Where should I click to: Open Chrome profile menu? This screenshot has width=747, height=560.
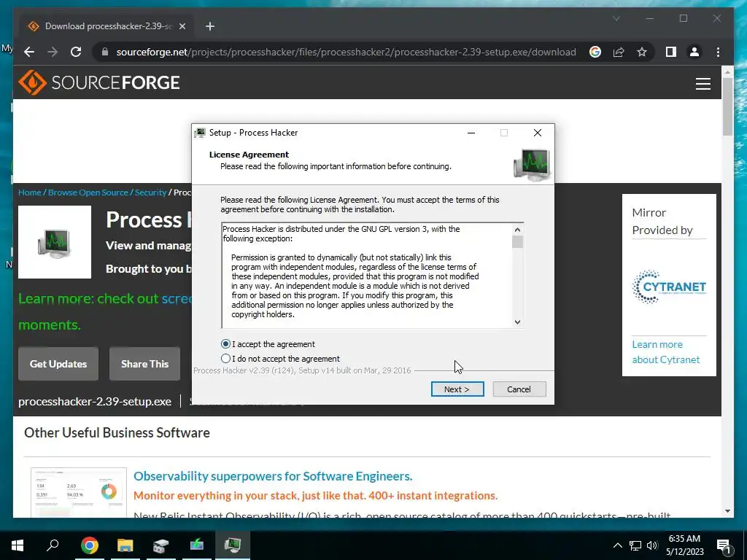(x=694, y=52)
